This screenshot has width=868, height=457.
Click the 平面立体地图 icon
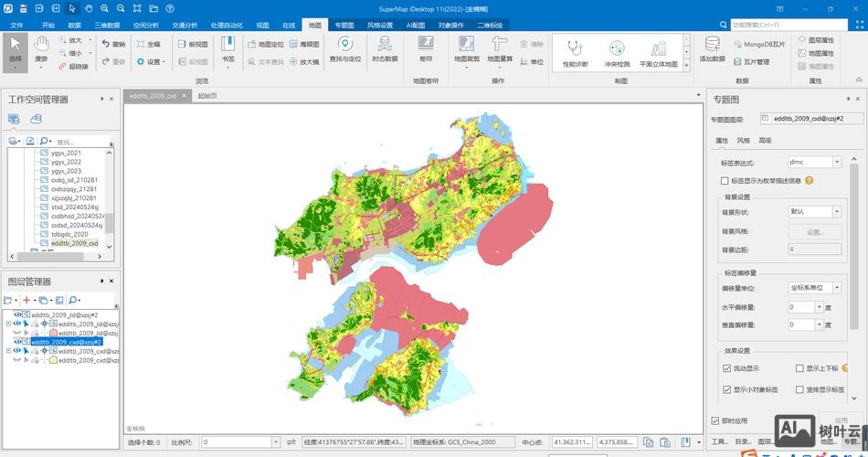pos(658,51)
